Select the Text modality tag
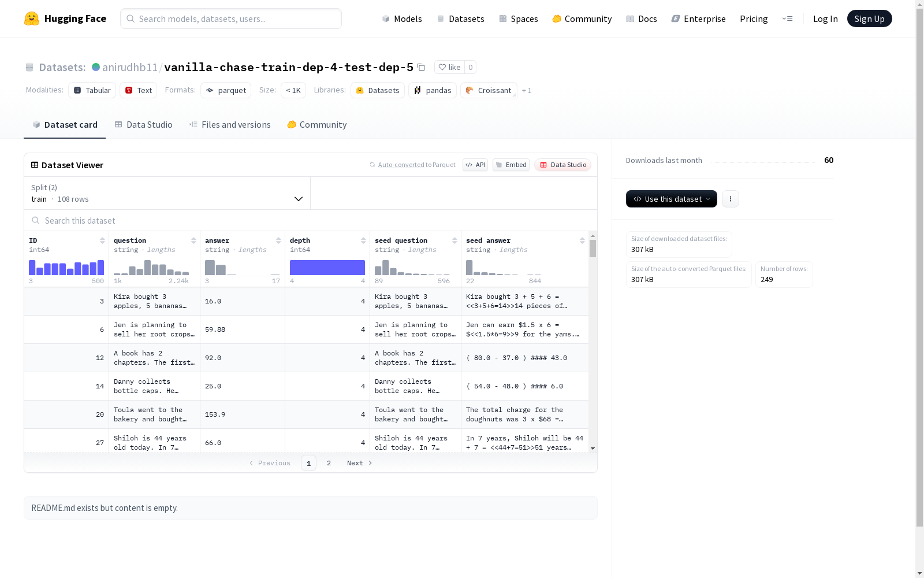 pyautogui.click(x=139, y=90)
